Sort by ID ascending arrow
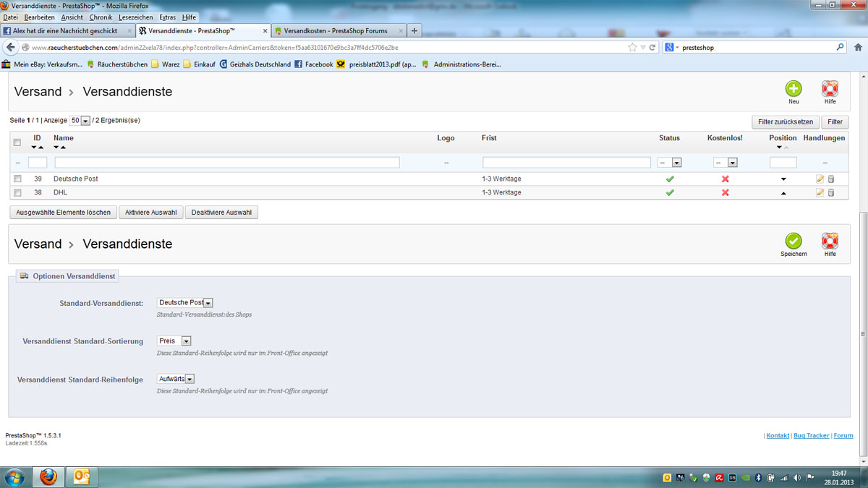868x488 pixels. [41, 147]
